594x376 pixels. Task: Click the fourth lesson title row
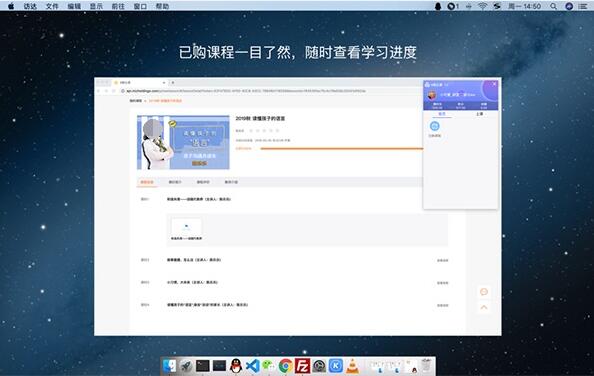pyautogui.click(x=207, y=305)
